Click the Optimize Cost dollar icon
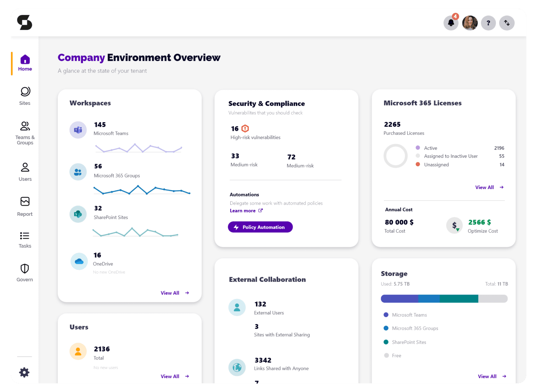Image resolution: width=535 pixels, height=392 pixels. 455,226
